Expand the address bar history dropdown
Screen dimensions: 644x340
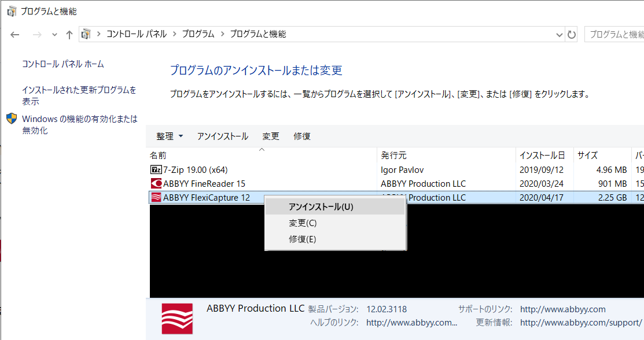tap(559, 35)
